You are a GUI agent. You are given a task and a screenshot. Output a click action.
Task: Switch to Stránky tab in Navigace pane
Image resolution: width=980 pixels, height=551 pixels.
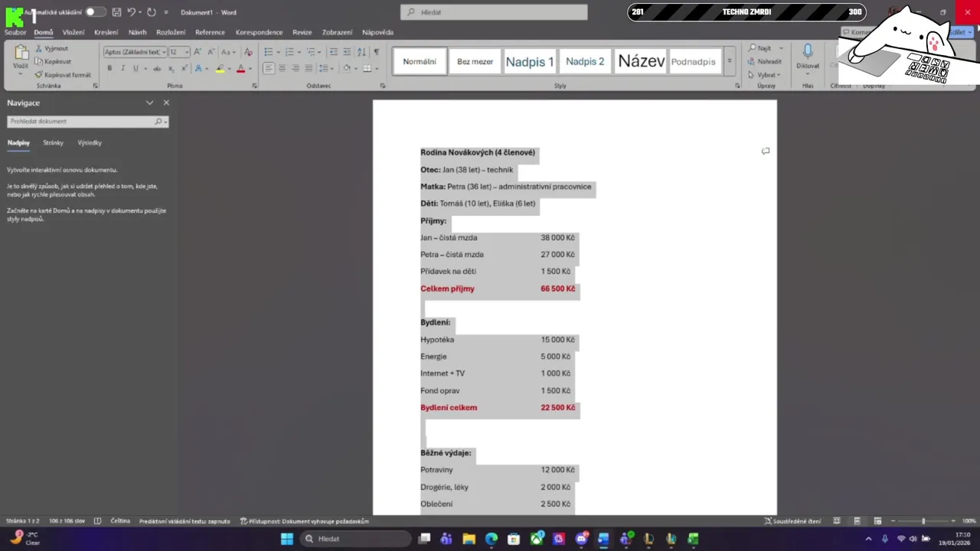click(x=53, y=143)
